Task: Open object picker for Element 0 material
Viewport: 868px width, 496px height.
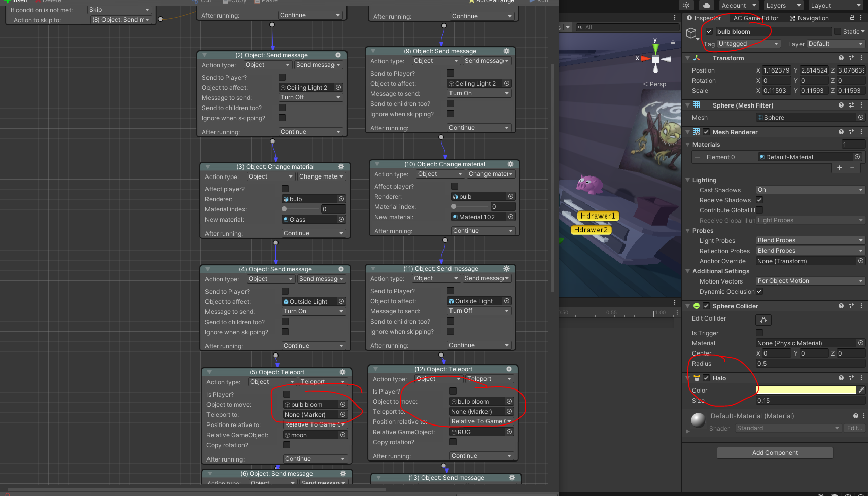Action: pos(857,157)
